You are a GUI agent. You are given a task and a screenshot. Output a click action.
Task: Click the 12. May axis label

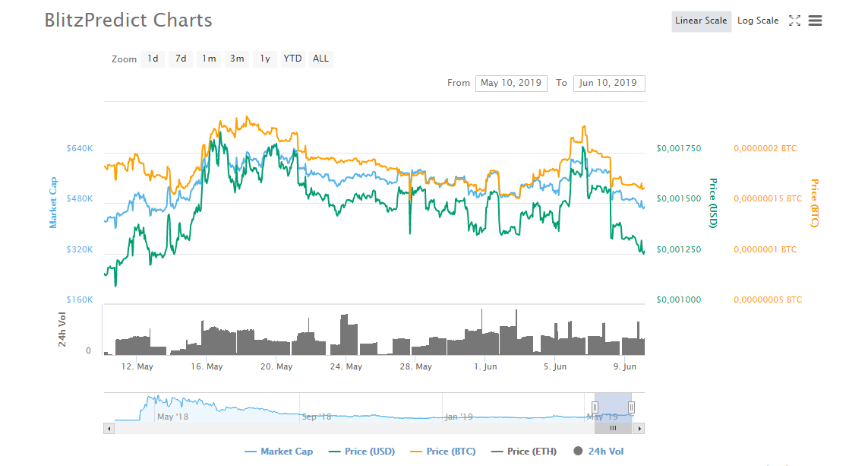137,367
